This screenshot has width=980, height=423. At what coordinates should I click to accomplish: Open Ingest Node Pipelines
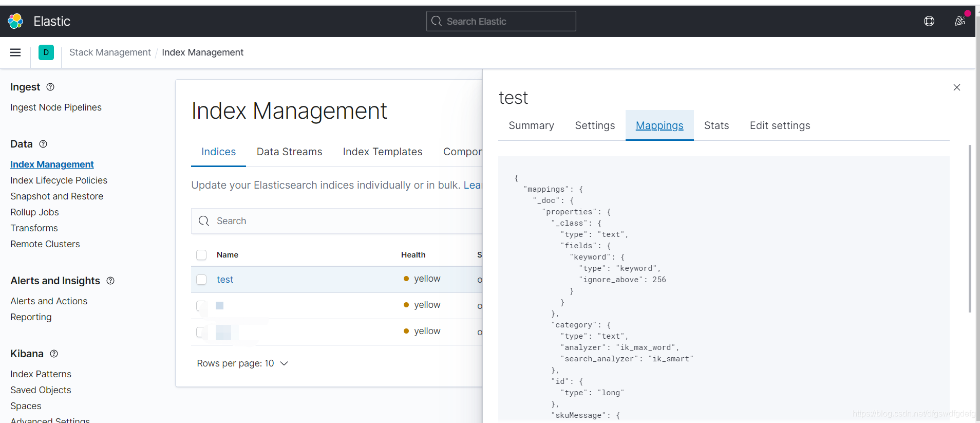pos(56,107)
